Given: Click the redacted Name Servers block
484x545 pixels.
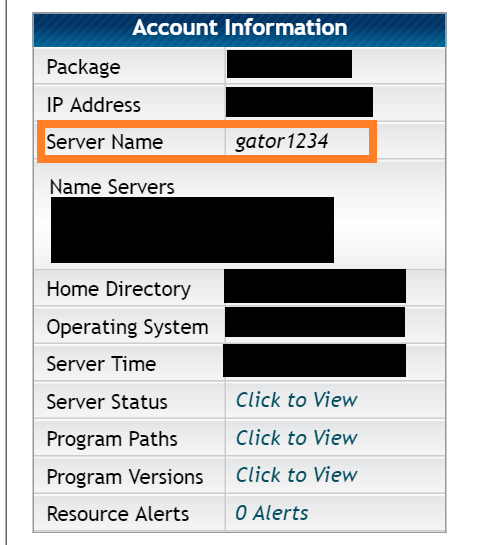Looking at the screenshot, I should tap(192, 230).
